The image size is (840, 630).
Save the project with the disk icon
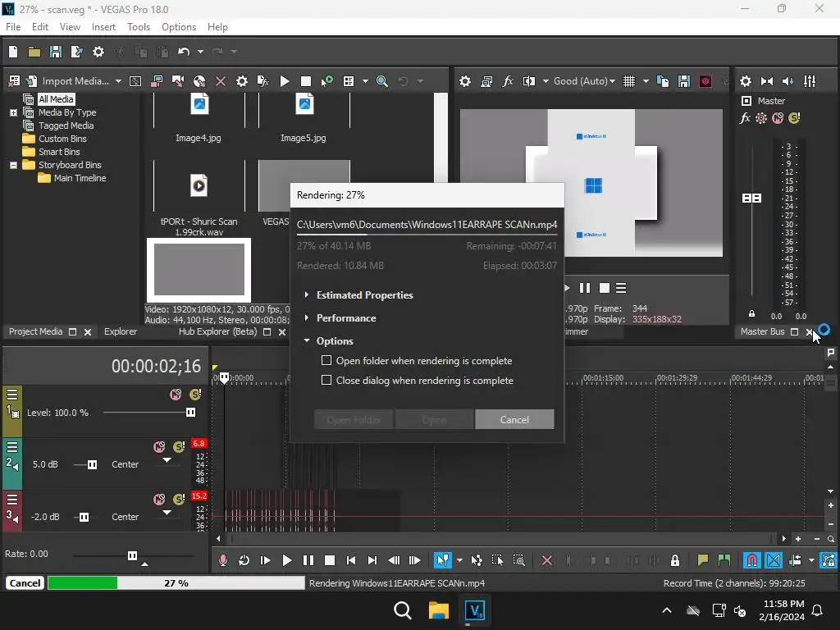(55, 52)
